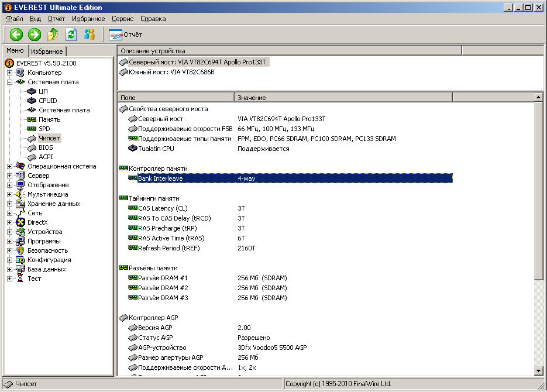Click the scroll down arrow in details list
Image resolution: width=547 pixels, height=392 pixels.
pyautogui.click(x=539, y=370)
